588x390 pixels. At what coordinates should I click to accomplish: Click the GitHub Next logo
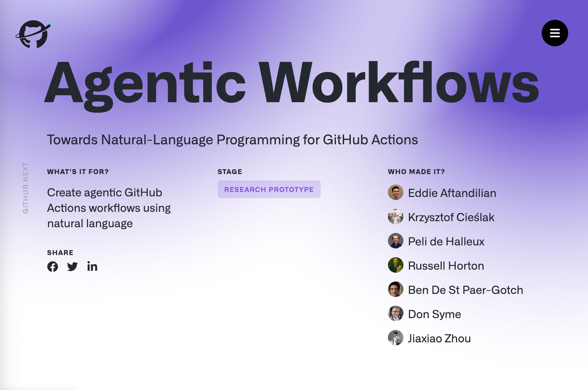tap(34, 34)
